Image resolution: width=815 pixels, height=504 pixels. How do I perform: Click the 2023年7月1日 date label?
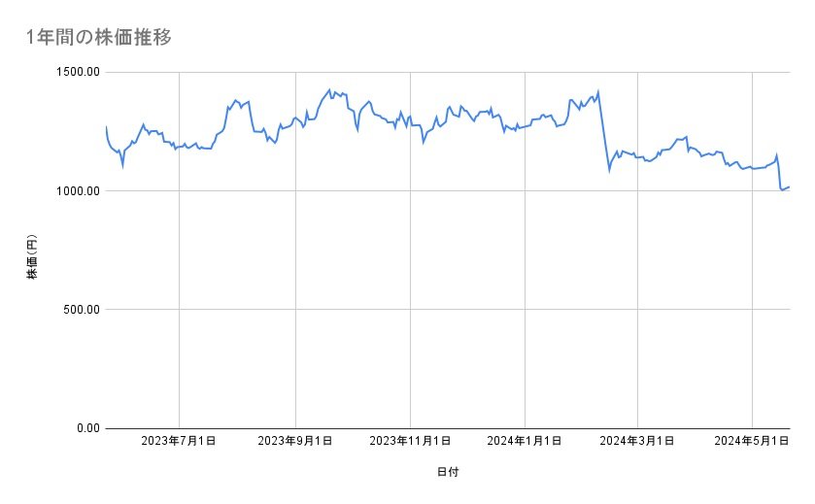pos(179,442)
